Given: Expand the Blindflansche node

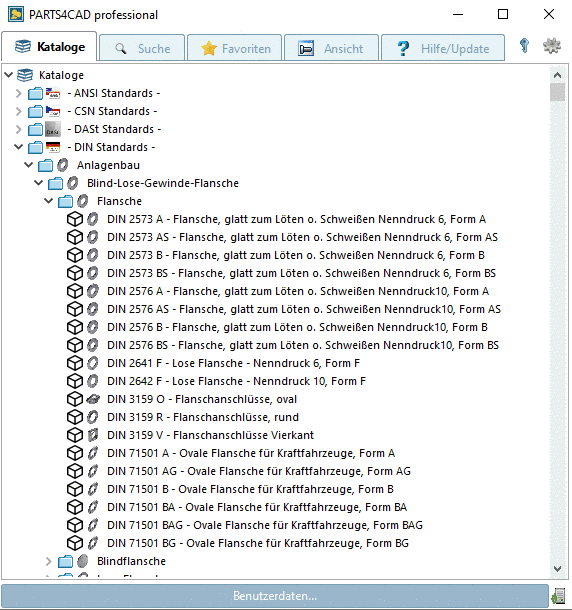Looking at the screenshot, I should tap(48, 561).
